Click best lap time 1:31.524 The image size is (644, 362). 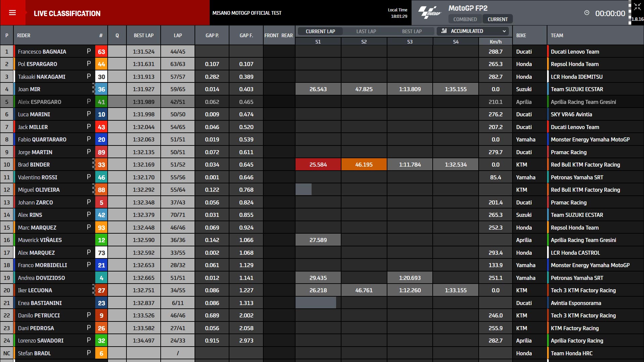pos(144,52)
